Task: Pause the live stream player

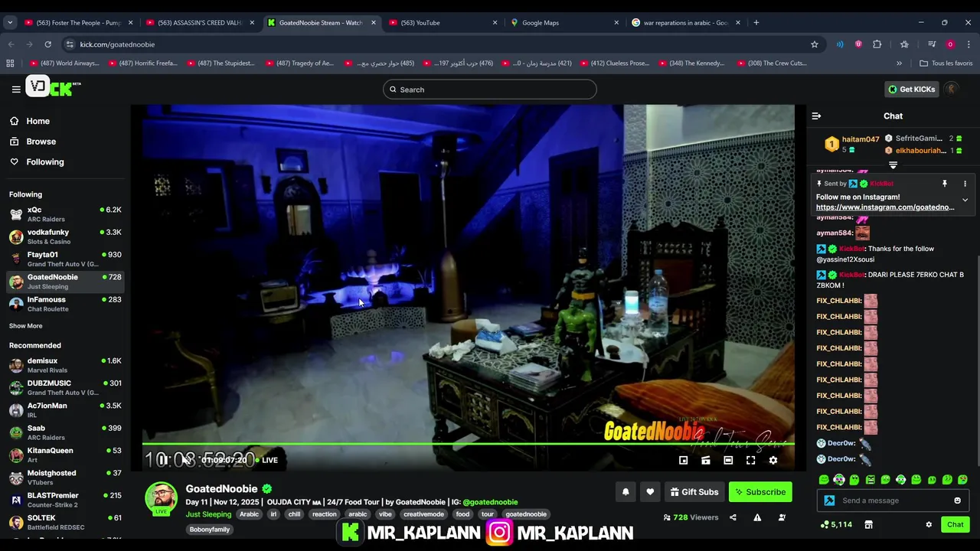Action: (162, 460)
